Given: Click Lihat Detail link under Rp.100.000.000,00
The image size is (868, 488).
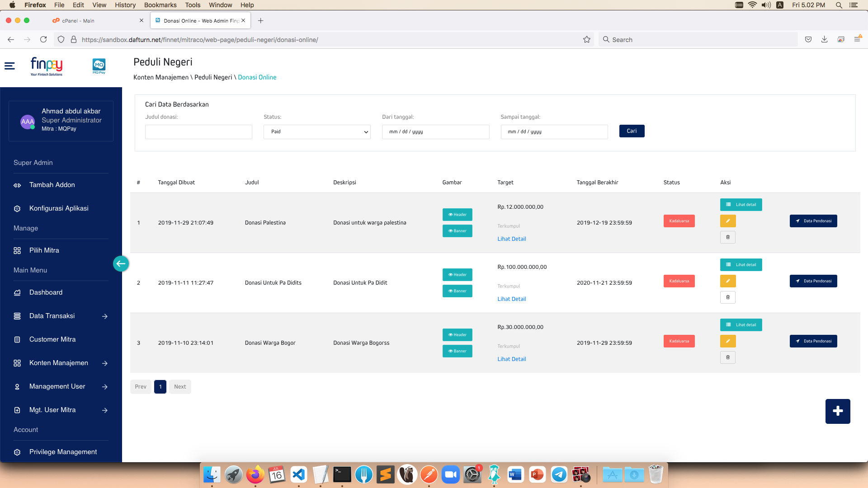Looking at the screenshot, I should (x=511, y=299).
